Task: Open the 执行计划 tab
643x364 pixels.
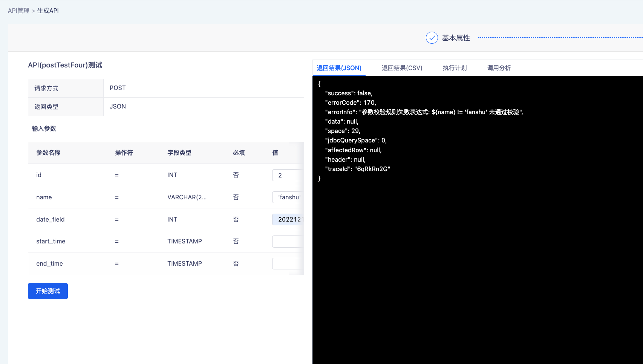Action: (x=455, y=68)
